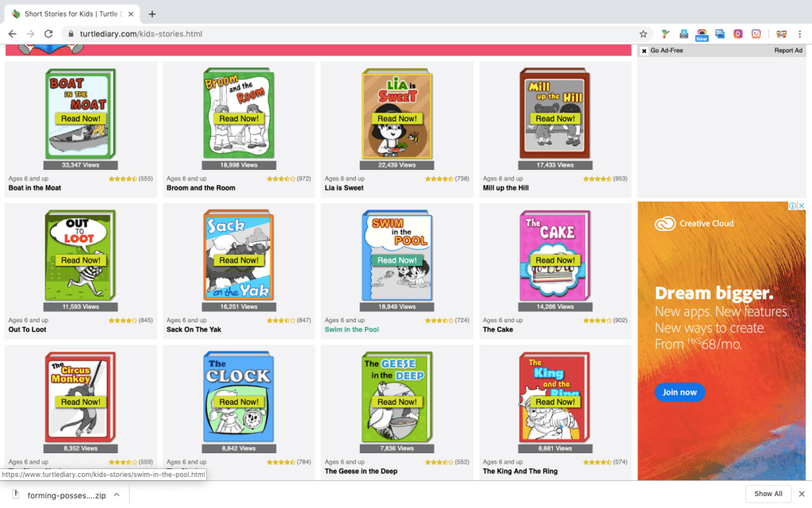This screenshot has width=812, height=508.
Task: Close the Creative Cloud ad with X
Action: pos(801,206)
